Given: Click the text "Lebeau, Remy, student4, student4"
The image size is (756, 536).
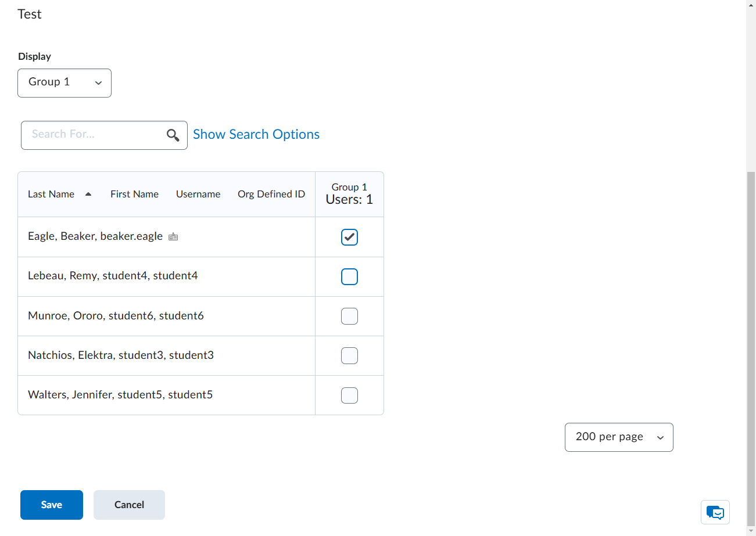Looking at the screenshot, I should point(113,276).
